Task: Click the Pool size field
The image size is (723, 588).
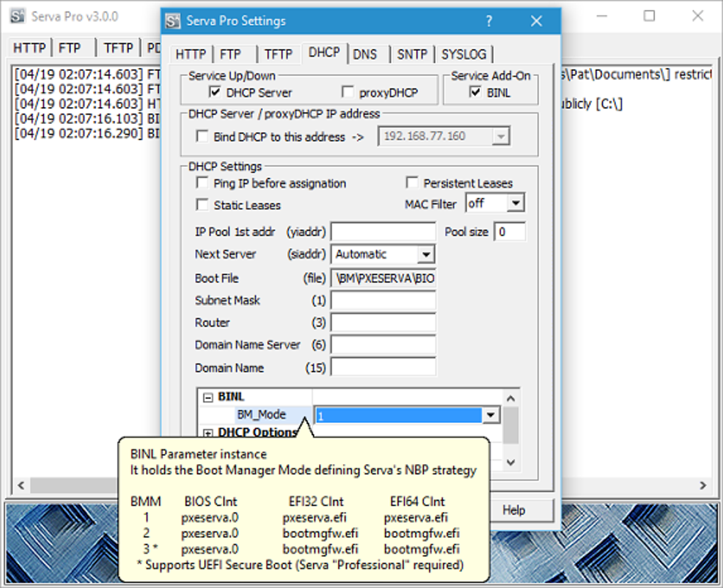Action: (510, 232)
